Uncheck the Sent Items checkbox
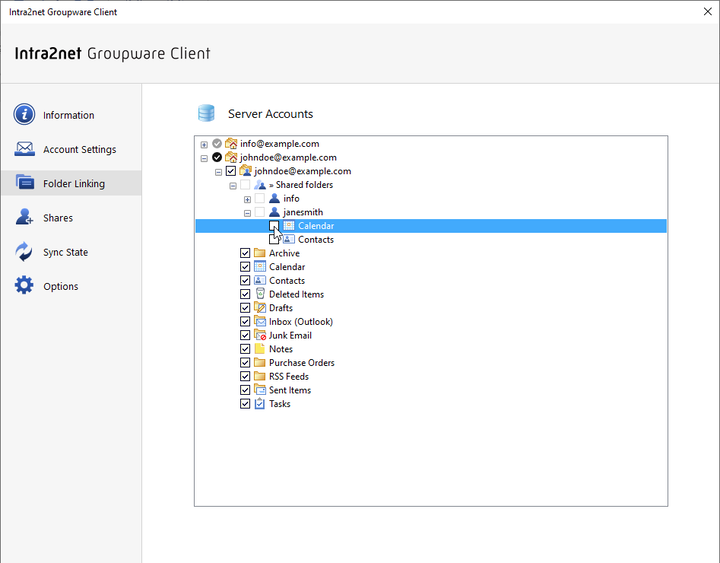 (245, 390)
